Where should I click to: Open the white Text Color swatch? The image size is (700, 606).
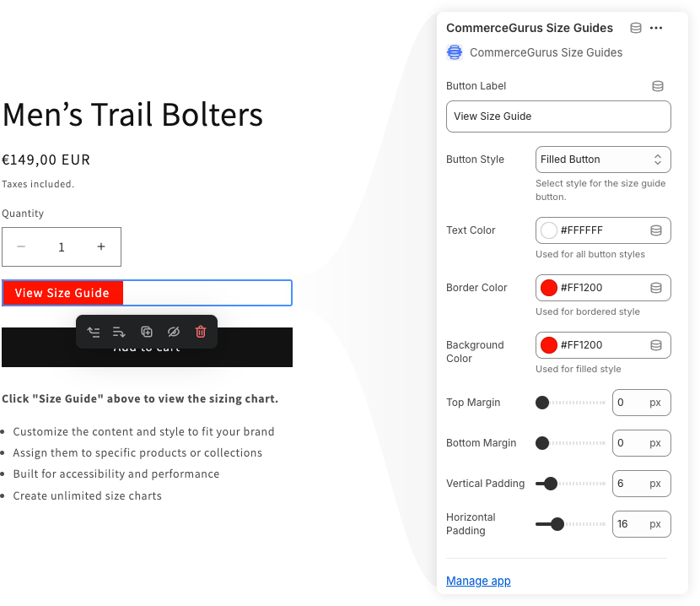[548, 230]
